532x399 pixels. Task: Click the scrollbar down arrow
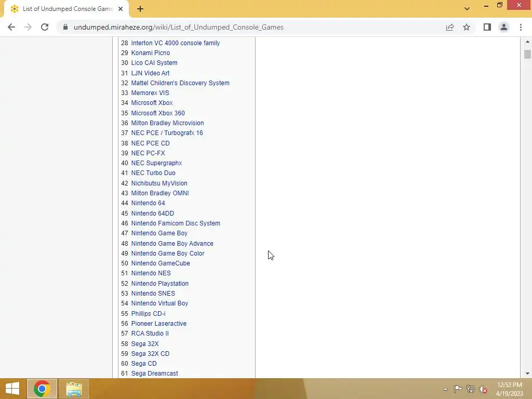[x=527, y=374]
